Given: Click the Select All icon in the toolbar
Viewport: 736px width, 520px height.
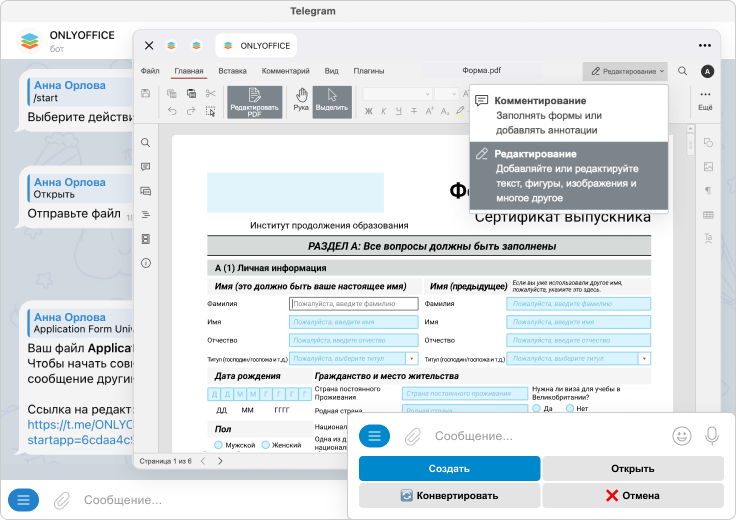Looking at the screenshot, I should click(210, 111).
